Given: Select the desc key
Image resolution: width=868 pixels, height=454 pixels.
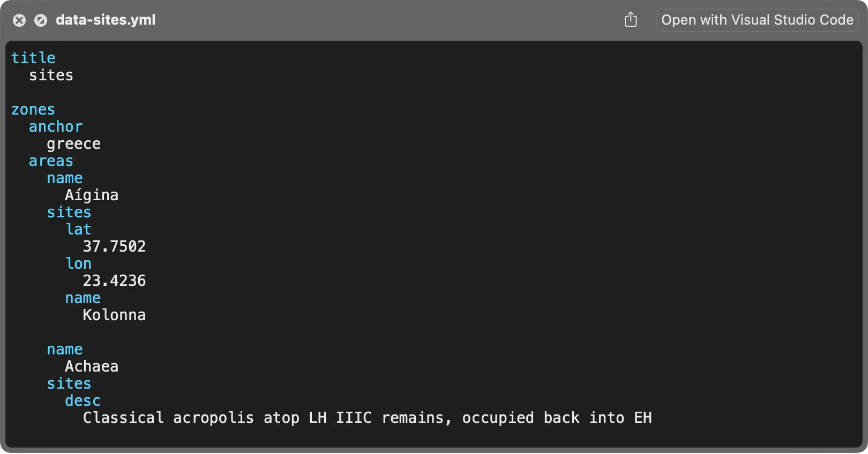Looking at the screenshot, I should click(83, 400).
